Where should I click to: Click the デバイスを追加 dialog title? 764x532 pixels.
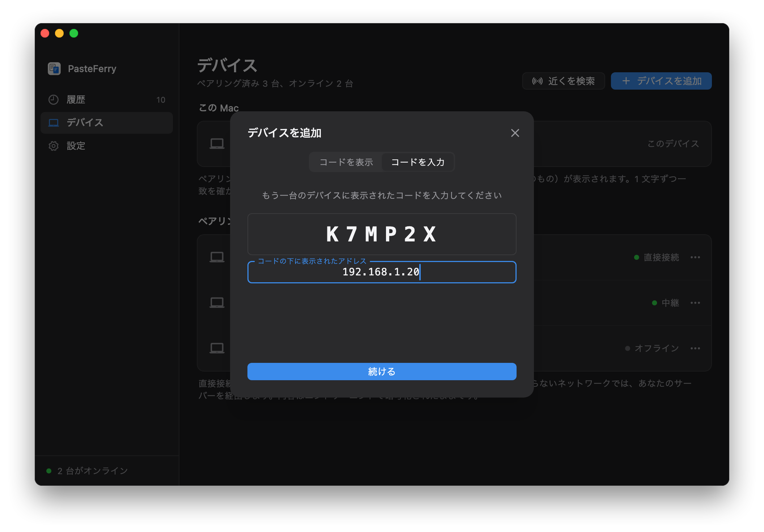click(284, 133)
